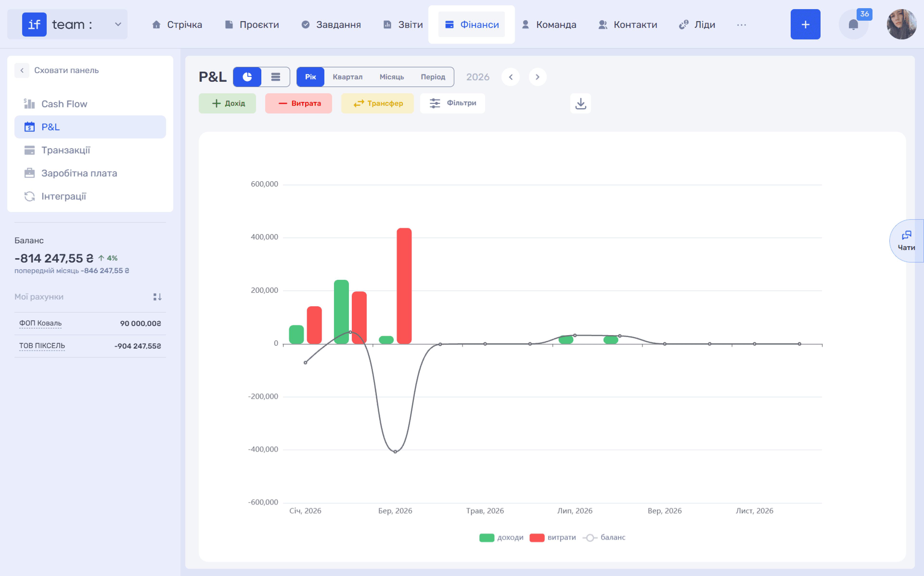Add income with Дохід button
The height and width of the screenshot is (576, 924).
coord(227,103)
